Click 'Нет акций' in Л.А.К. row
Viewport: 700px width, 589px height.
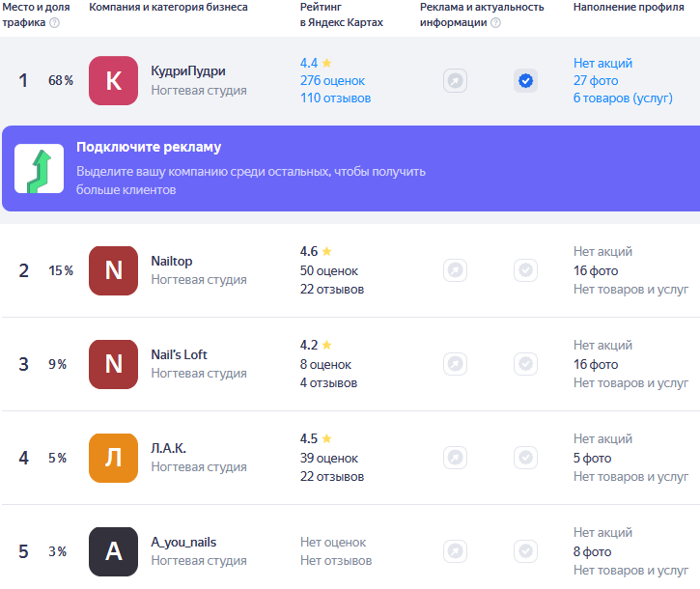[602, 439]
